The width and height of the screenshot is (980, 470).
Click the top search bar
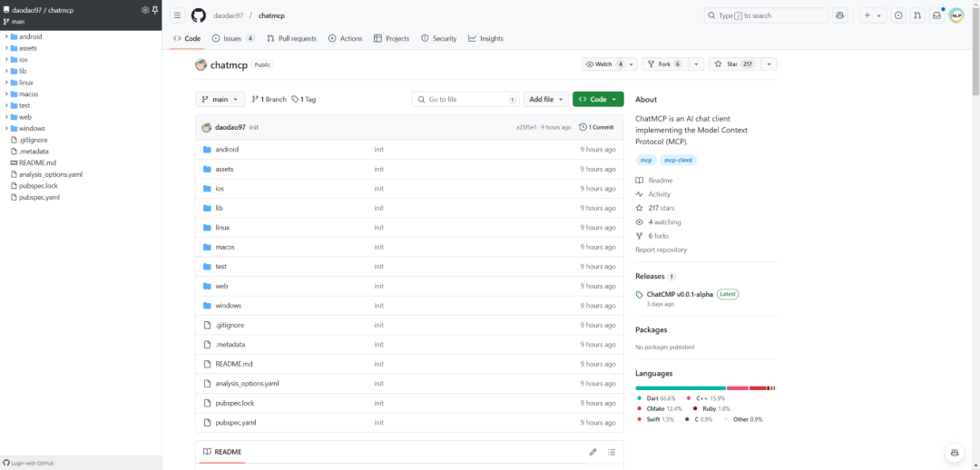click(x=766, y=15)
